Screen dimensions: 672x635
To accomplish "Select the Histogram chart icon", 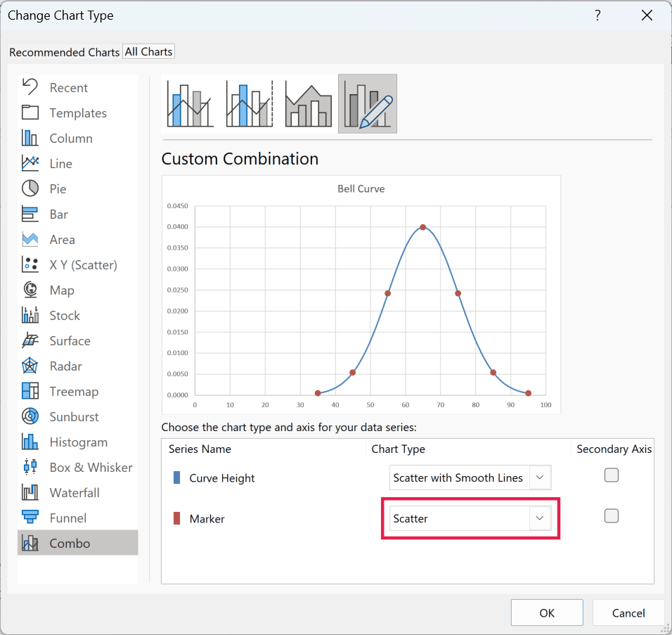I will click(30, 442).
